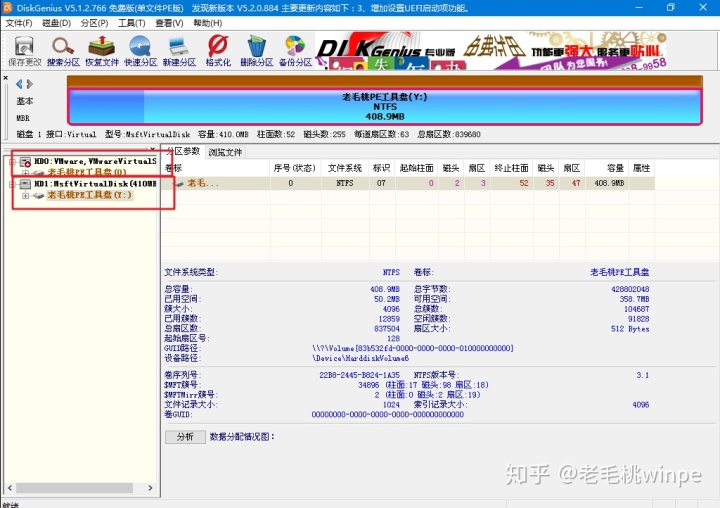Click the 卷标 column header

coord(216,169)
